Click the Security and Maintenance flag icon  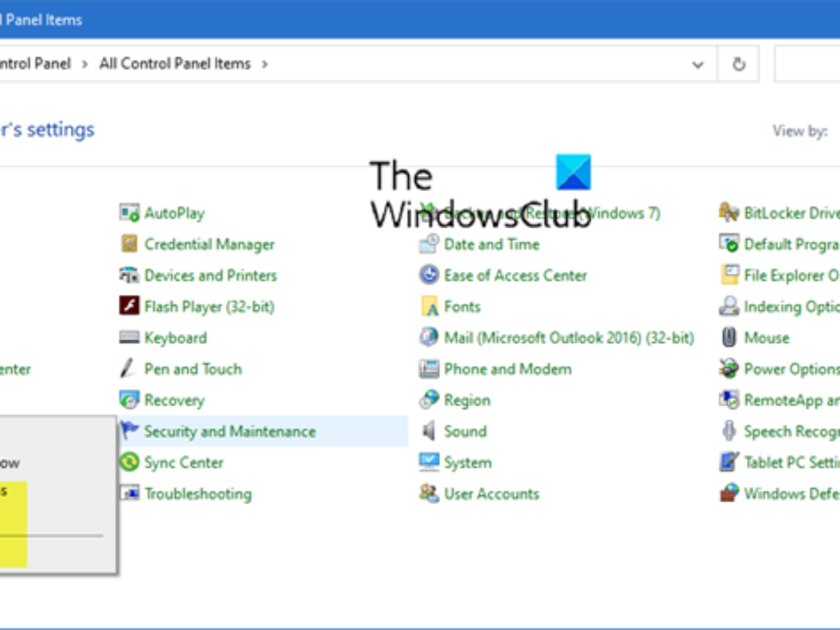pos(129,431)
